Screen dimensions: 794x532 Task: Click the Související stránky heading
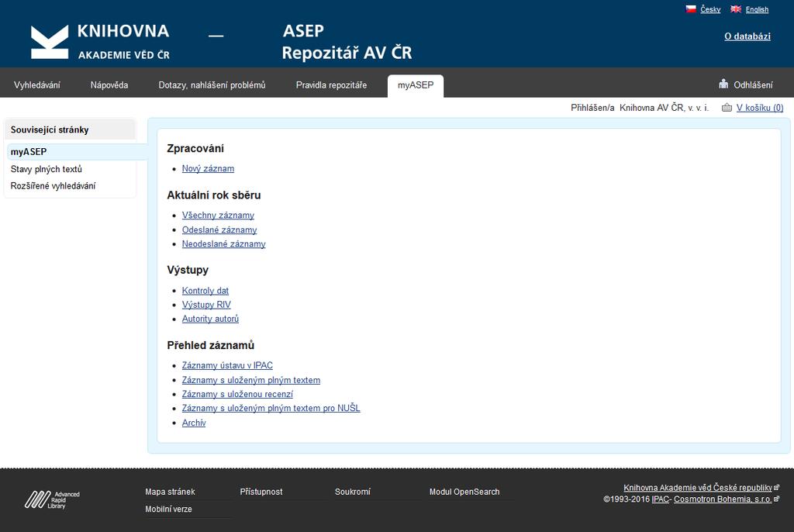point(50,130)
